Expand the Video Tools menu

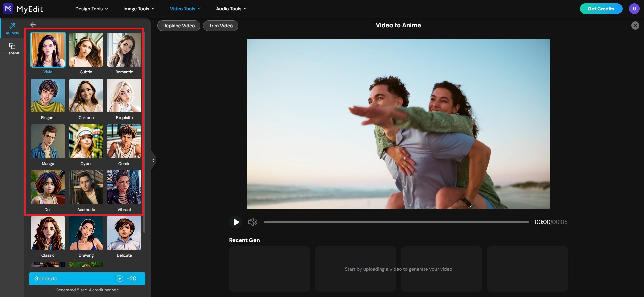click(x=185, y=9)
